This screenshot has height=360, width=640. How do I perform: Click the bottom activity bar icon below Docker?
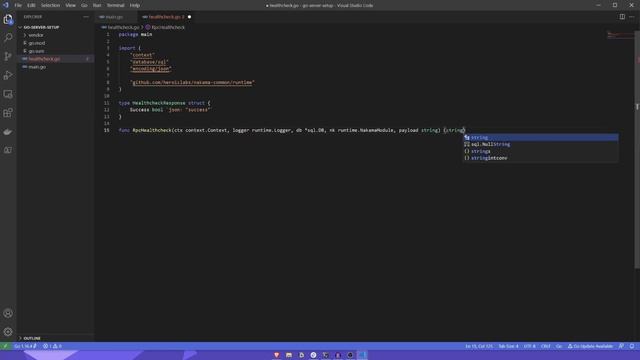(8, 150)
